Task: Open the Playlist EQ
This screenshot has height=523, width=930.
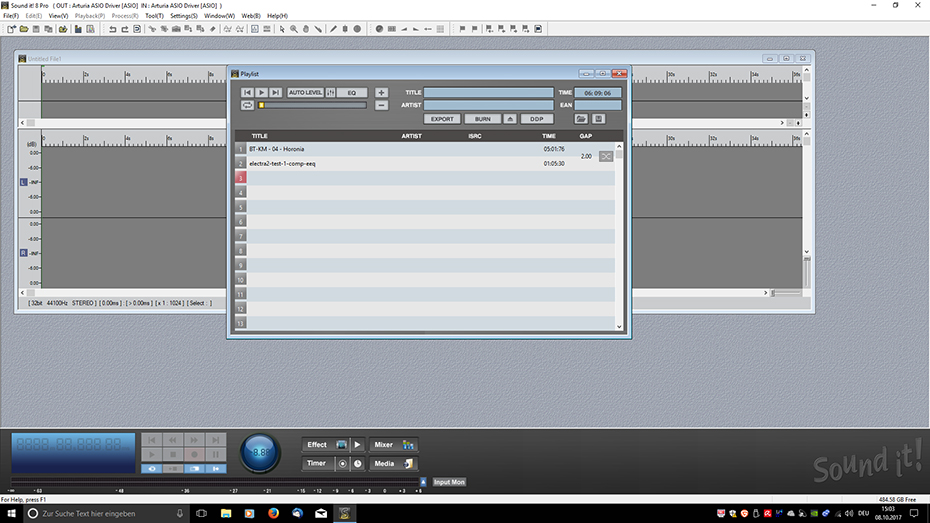Action: 352,93
